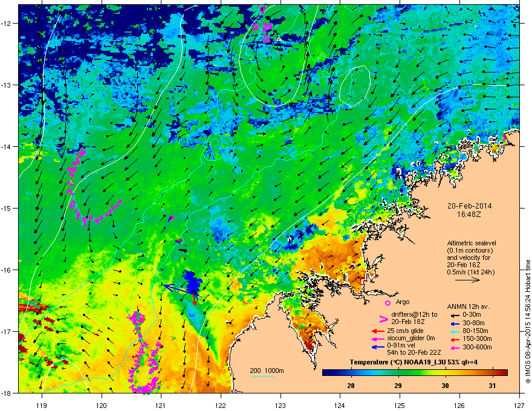Viewport: 532px width, 411px height.
Task: Click the longitude axis label 123
Action: tap(281, 405)
